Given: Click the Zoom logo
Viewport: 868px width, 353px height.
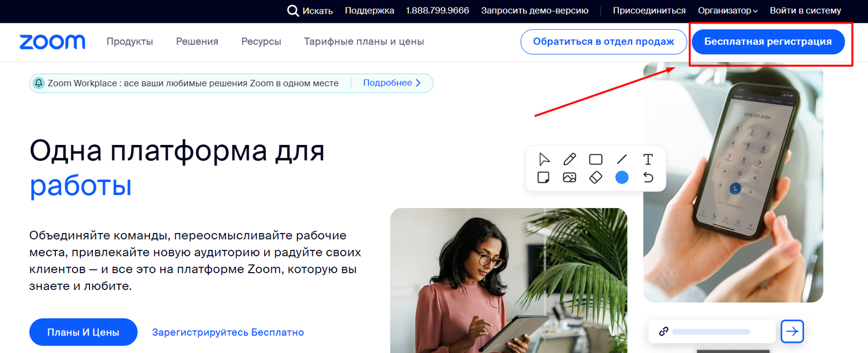Looking at the screenshot, I should pos(53,42).
